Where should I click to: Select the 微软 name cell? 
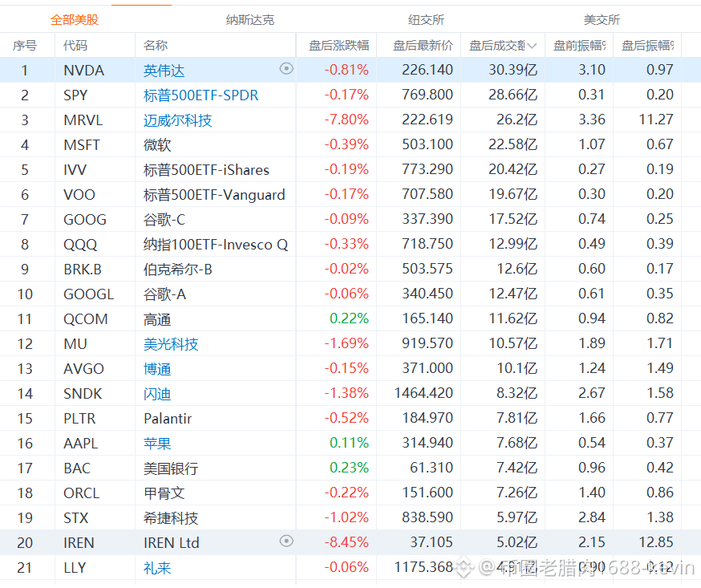[157, 145]
